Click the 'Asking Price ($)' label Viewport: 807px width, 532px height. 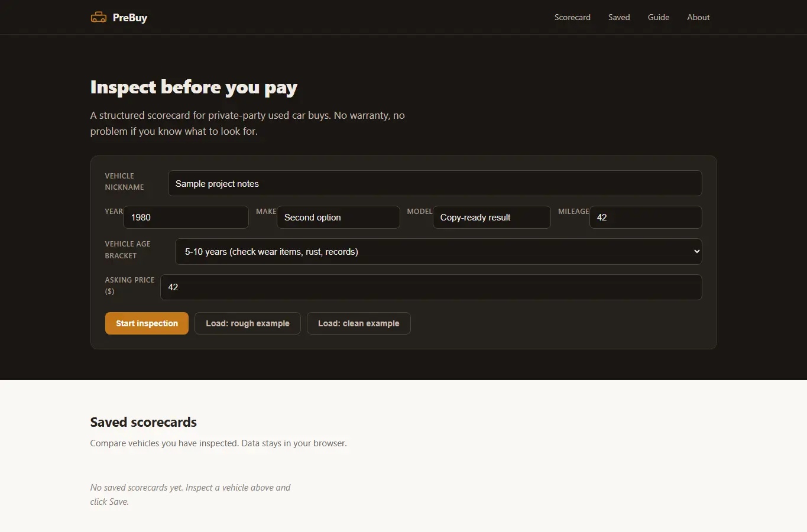129,286
